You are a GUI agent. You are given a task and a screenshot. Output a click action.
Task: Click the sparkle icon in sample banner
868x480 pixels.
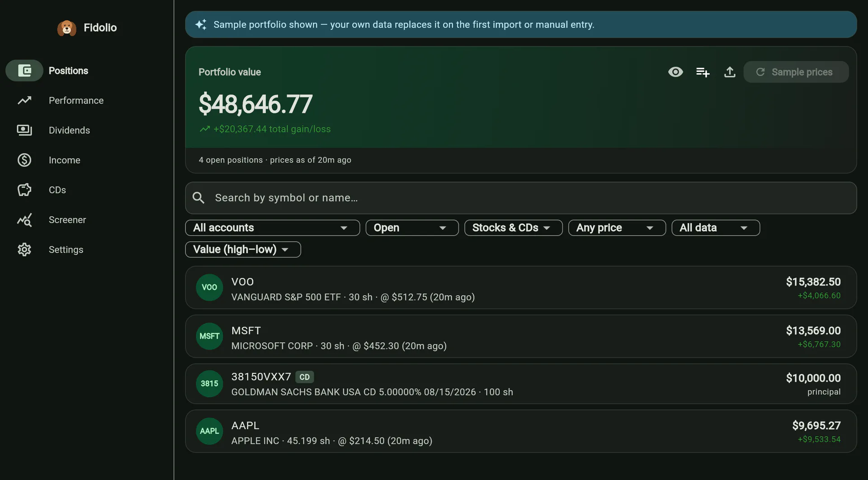[x=201, y=24]
